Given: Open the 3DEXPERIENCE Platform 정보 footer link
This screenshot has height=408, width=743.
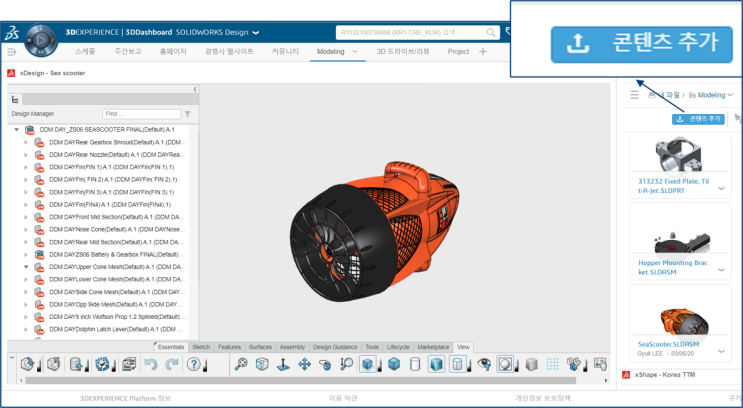Looking at the screenshot, I should pyautogui.click(x=125, y=399).
